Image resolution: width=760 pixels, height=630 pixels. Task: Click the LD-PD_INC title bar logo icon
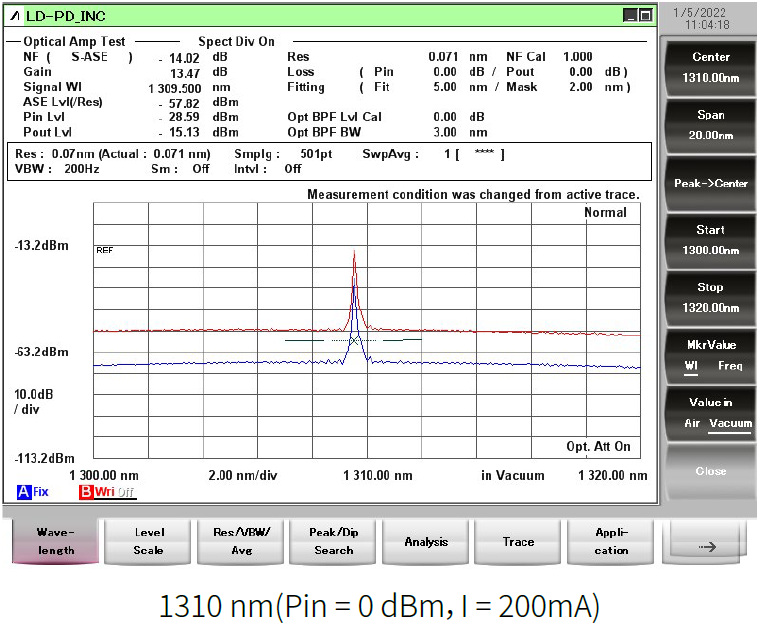15,16
